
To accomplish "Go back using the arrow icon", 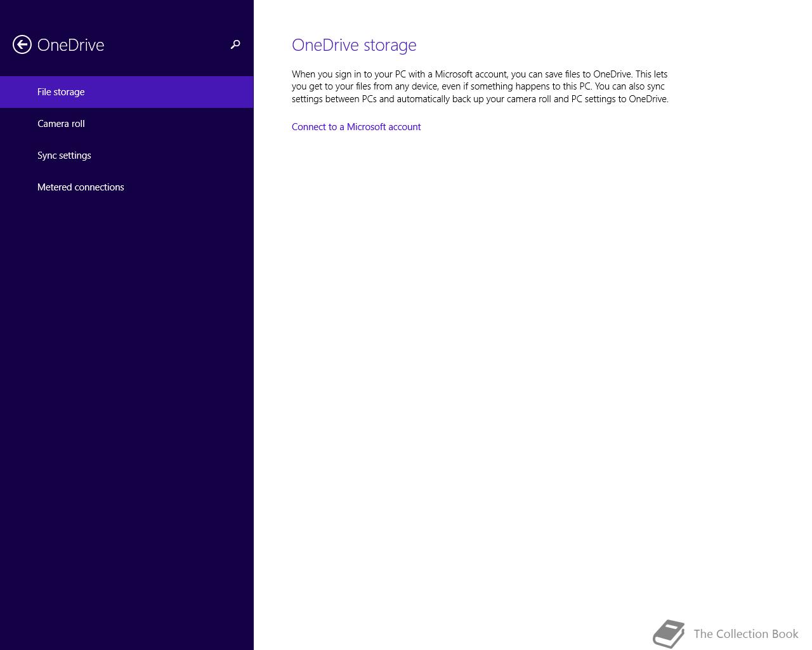I will (22, 44).
